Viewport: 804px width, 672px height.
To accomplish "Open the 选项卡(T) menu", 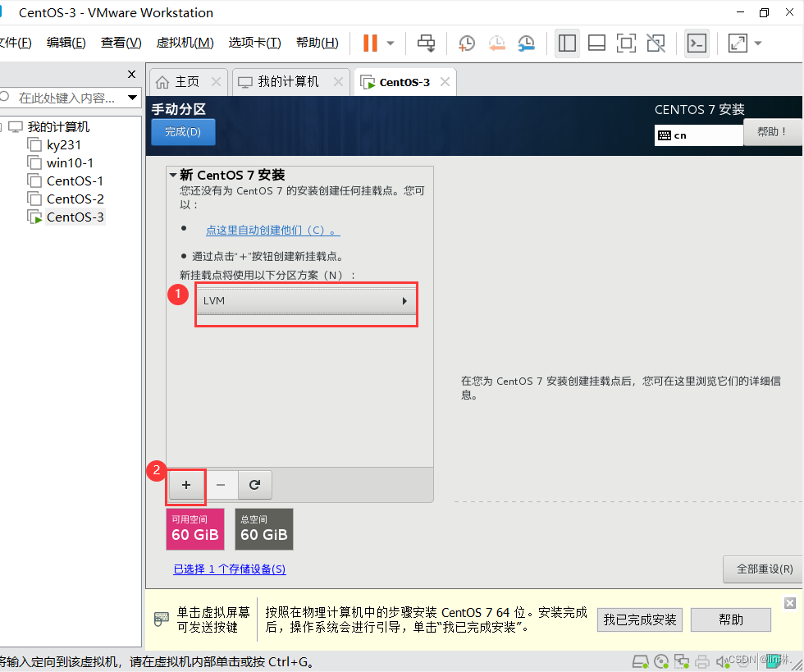I will pos(255,42).
